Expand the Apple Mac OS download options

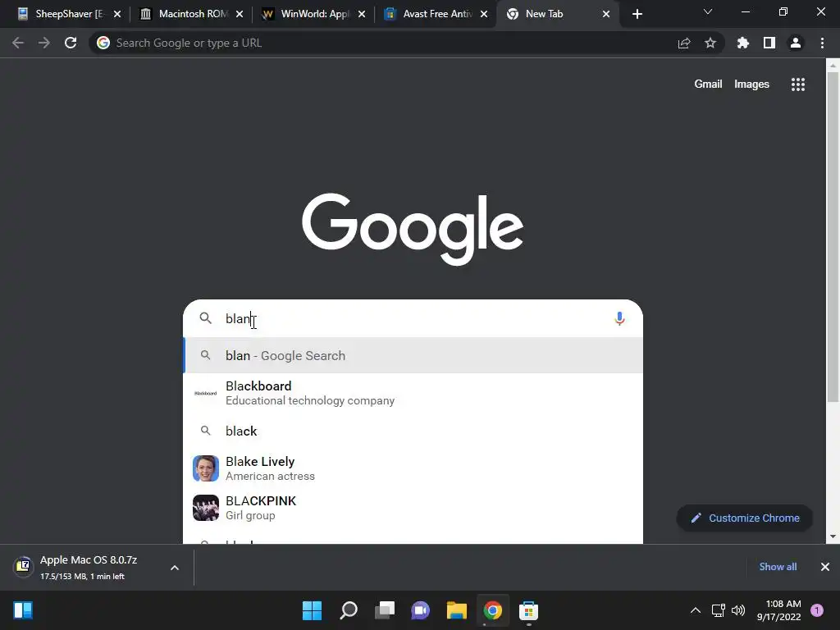click(x=175, y=568)
